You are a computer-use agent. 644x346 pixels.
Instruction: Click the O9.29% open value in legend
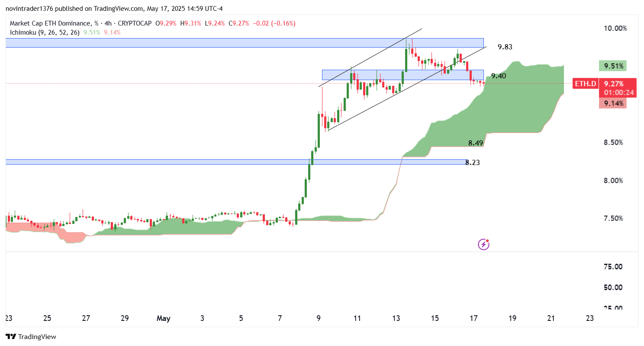tap(167, 23)
